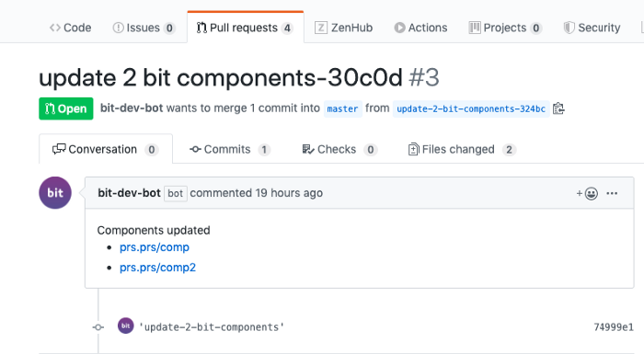The image size is (644, 354).
Task: Open the Projects tab
Action: coord(505,28)
